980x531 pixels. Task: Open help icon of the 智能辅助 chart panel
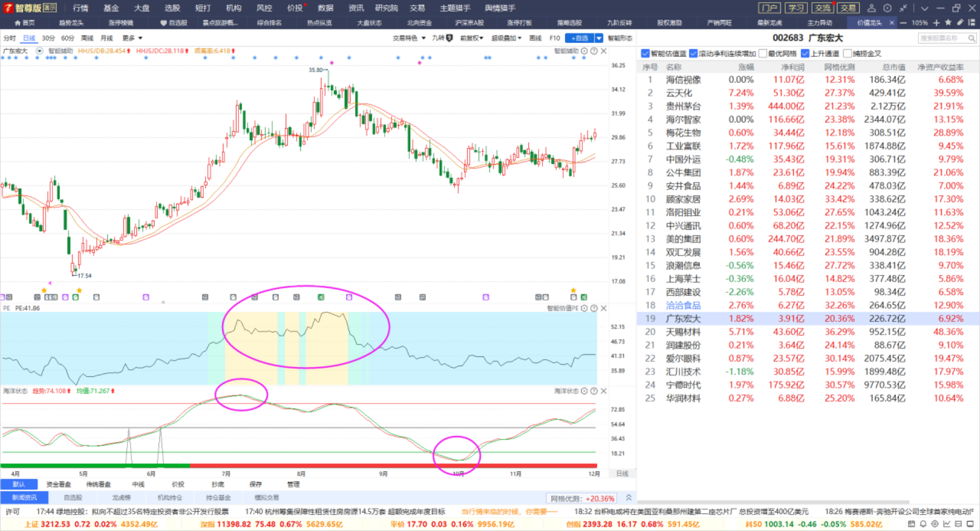pyautogui.click(x=594, y=51)
